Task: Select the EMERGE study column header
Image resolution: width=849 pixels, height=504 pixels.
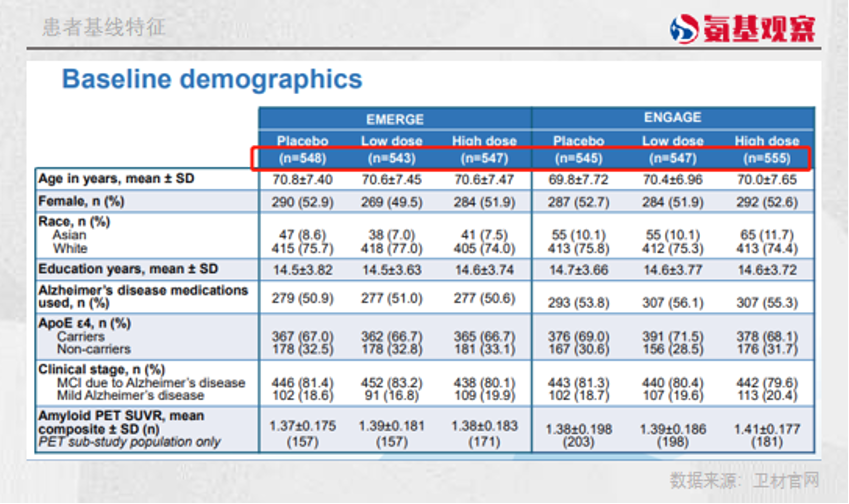Action: click(394, 119)
